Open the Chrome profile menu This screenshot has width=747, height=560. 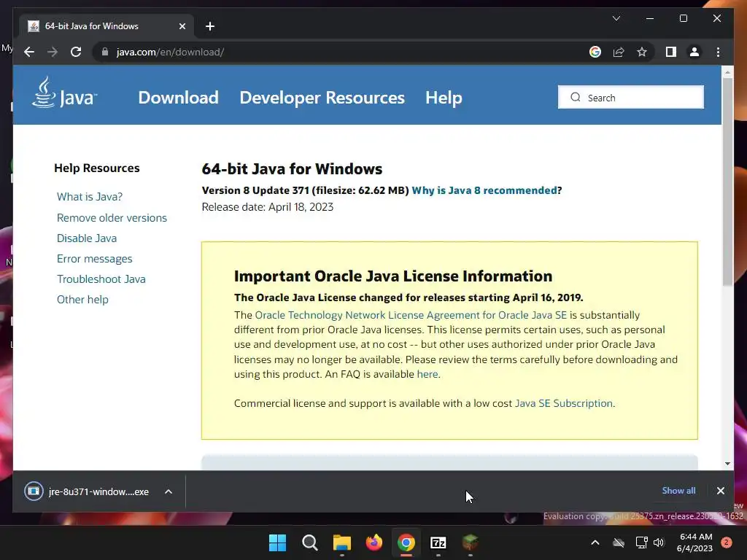[x=694, y=52]
